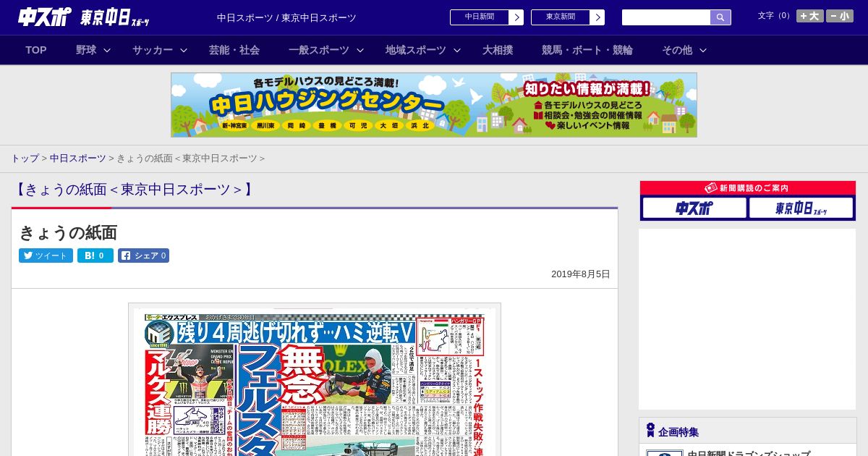Open the その他 menu
Image resolution: width=868 pixels, height=456 pixels.
(x=677, y=50)
